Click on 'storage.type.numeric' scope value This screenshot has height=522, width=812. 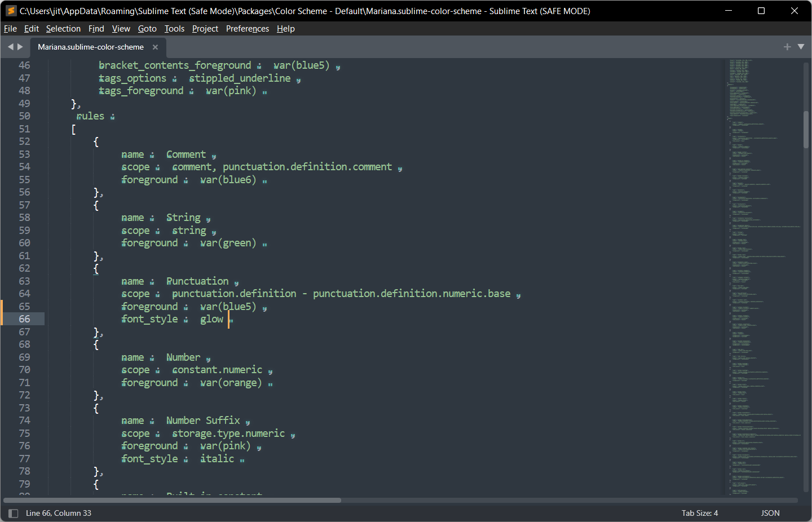pyautogui.click(x=228, y=433)
